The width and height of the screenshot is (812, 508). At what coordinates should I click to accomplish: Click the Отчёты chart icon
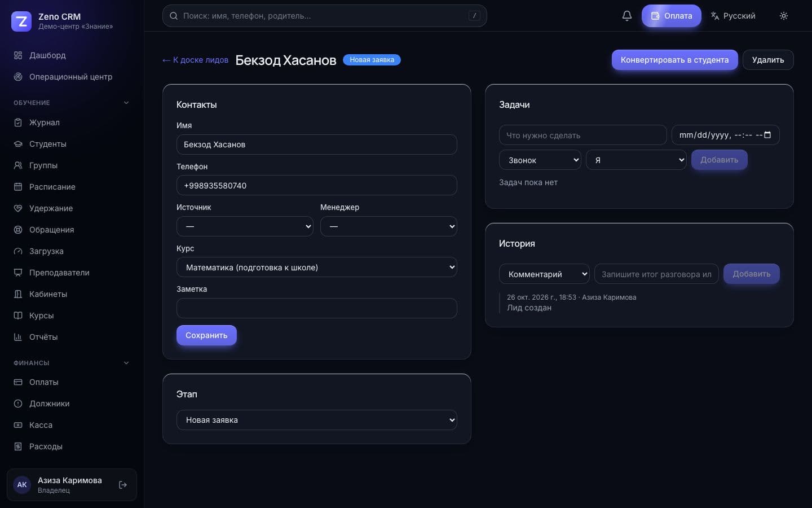pos(18,337)
